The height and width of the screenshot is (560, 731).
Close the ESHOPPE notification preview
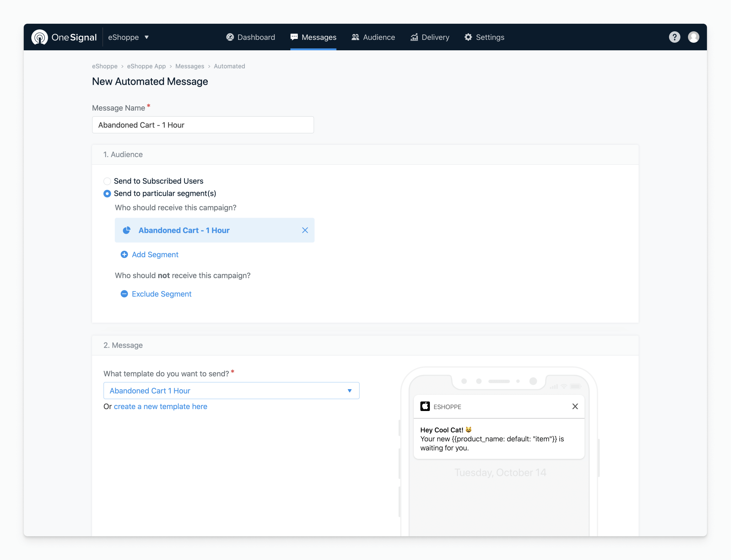(575, 406)
